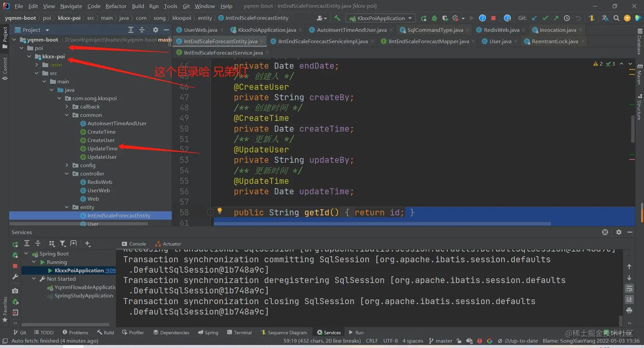Click the intention lightbulb on line 58
Viewport: 644px width, 348px height.
tap(220, 211)
